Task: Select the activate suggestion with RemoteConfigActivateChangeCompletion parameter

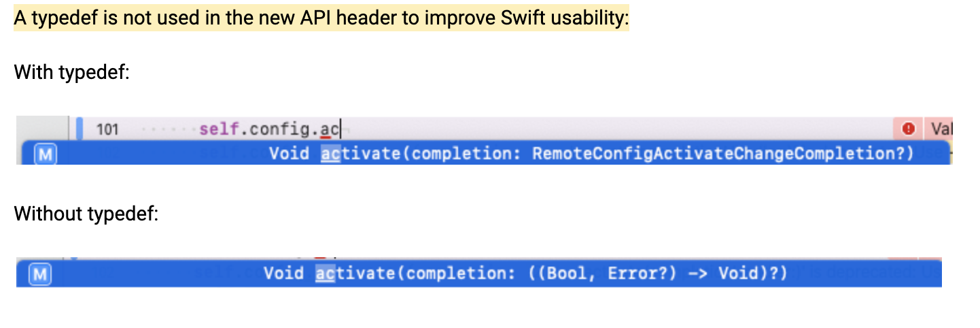Action: pyautogui.click(x=590, y=154)
